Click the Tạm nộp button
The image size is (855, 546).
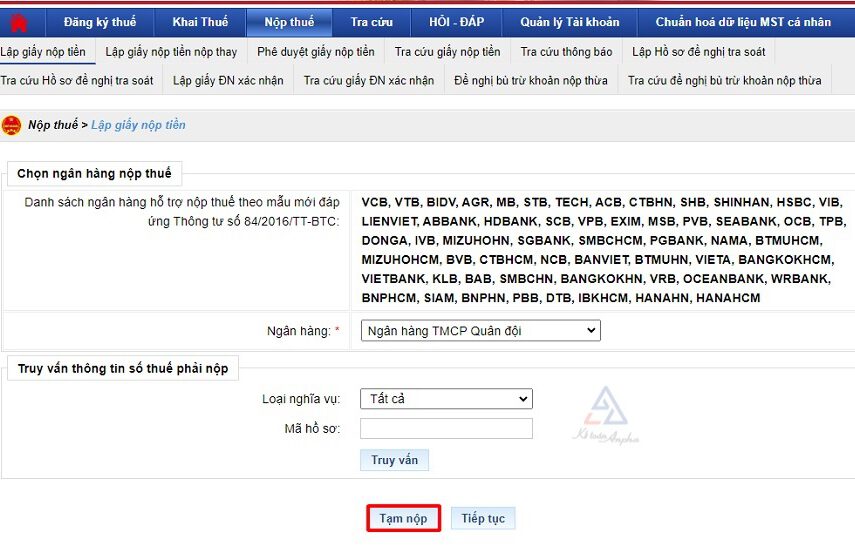coord(403,519)
